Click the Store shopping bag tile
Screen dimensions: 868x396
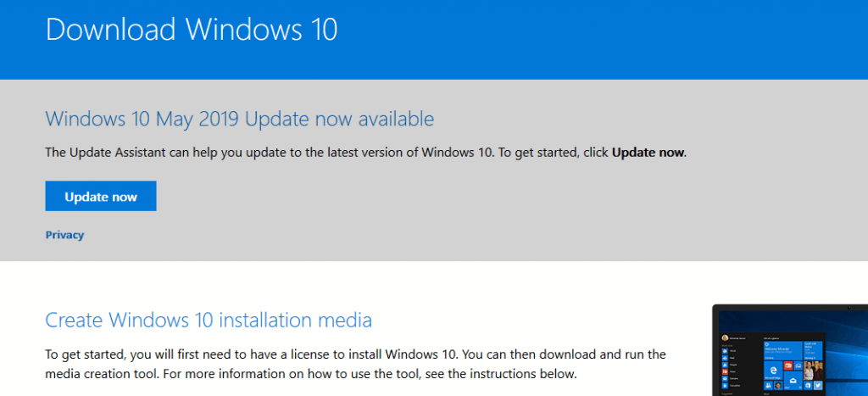(808, 386)
